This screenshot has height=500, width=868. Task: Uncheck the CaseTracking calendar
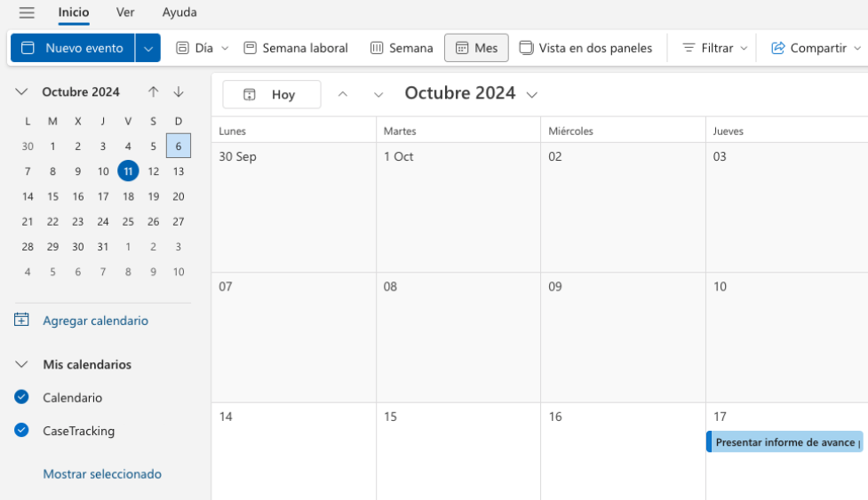(21, 431)
